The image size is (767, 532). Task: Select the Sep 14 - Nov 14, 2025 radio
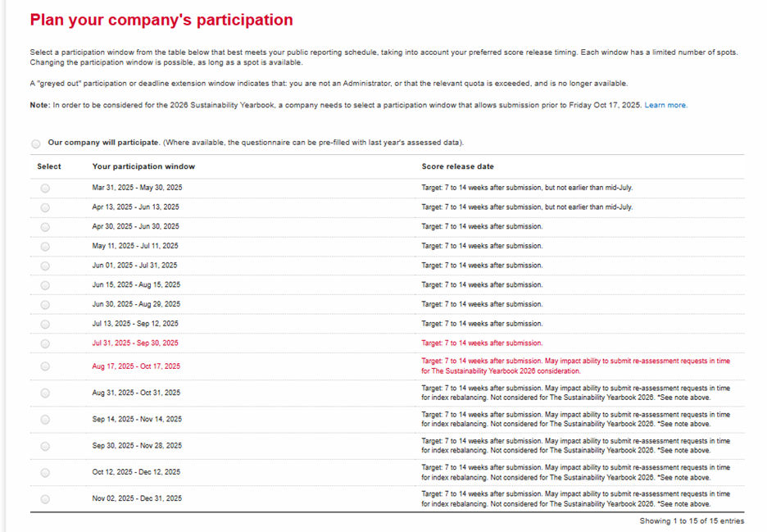tap(45, 420)
